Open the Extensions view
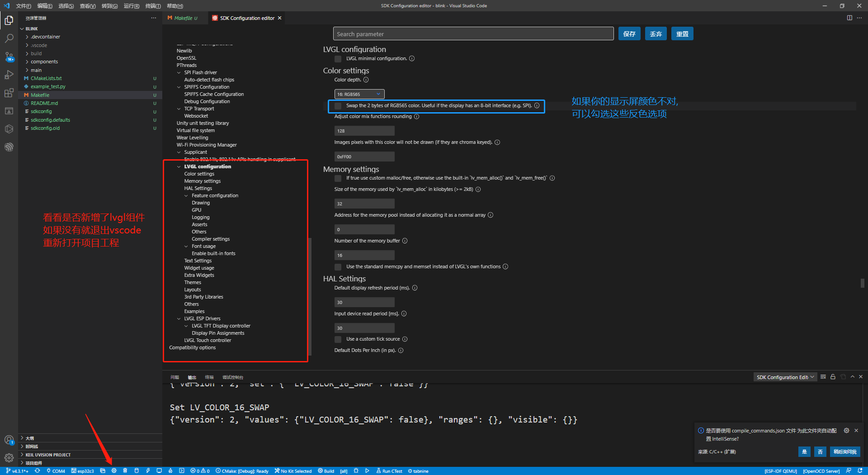Image resolution: width=868 pixels, height=475 pixels. tap(9, 93)
